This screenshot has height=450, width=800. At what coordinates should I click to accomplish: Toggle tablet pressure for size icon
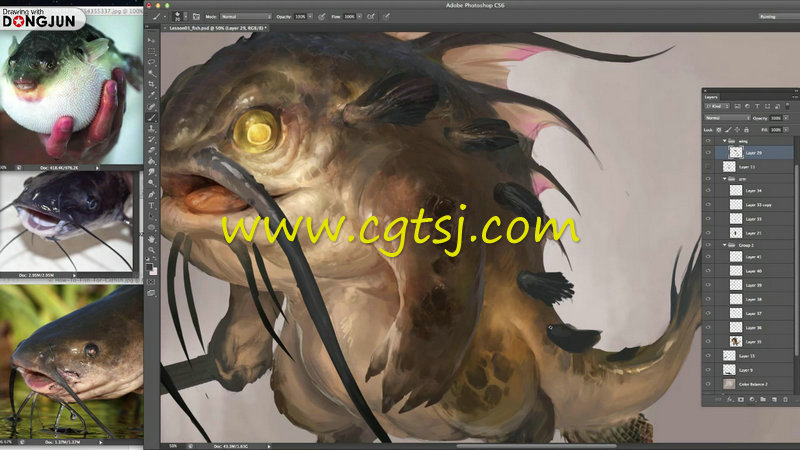click(x=387, y=16)
